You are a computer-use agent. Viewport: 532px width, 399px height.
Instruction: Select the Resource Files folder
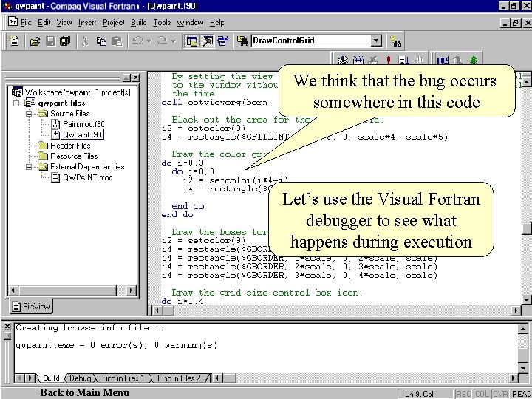coord(74,156)
